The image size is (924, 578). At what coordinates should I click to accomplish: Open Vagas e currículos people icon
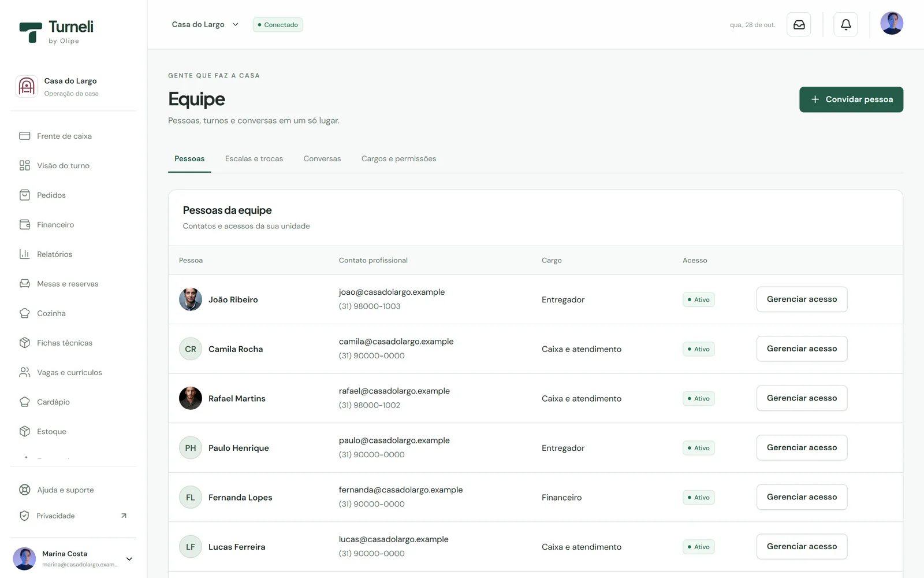(x=25, y=372)
